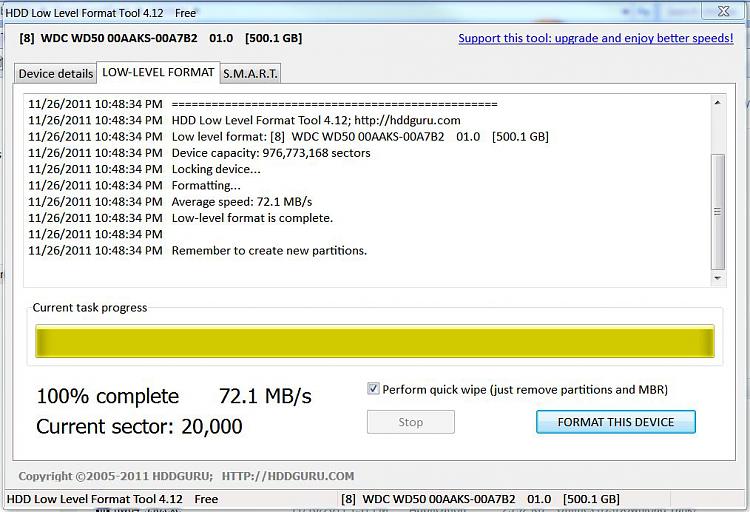Click the device name header below title bar
Image resolution: width=750 pixels, height=512 pixels.
[161, 38]
